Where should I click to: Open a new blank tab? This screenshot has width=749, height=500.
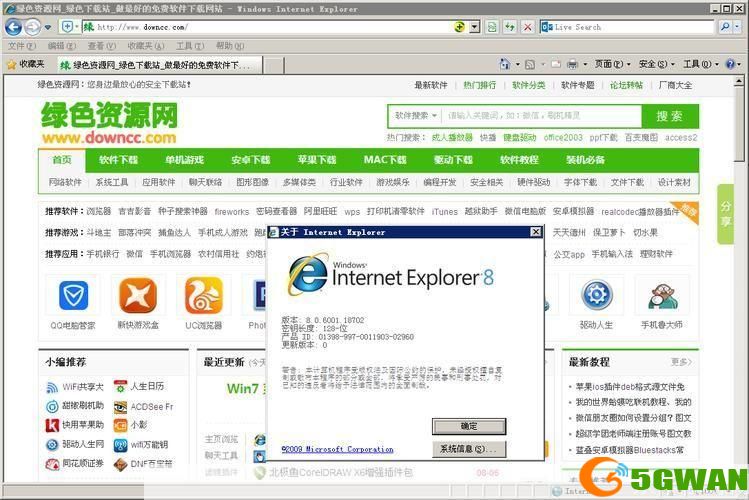pos(274,65)
